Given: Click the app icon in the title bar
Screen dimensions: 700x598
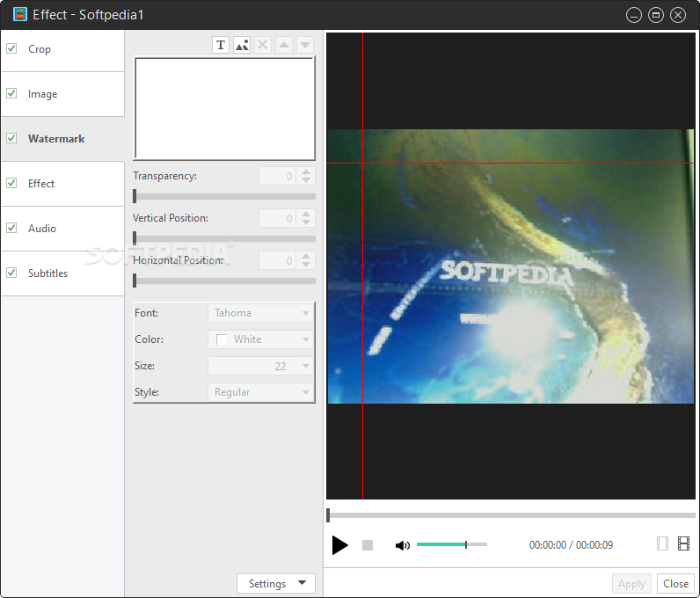Looking at the screenshot, I should point(20,14).
